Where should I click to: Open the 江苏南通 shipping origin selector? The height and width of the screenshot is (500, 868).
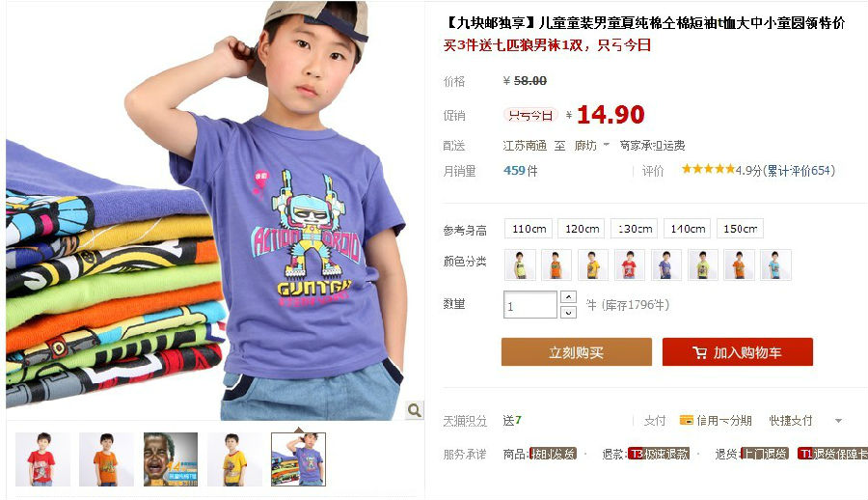(525, 145)
